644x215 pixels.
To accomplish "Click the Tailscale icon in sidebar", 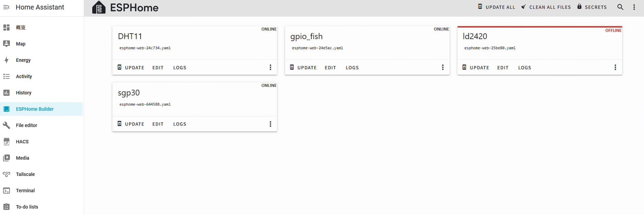I will [x=6, y=174].
